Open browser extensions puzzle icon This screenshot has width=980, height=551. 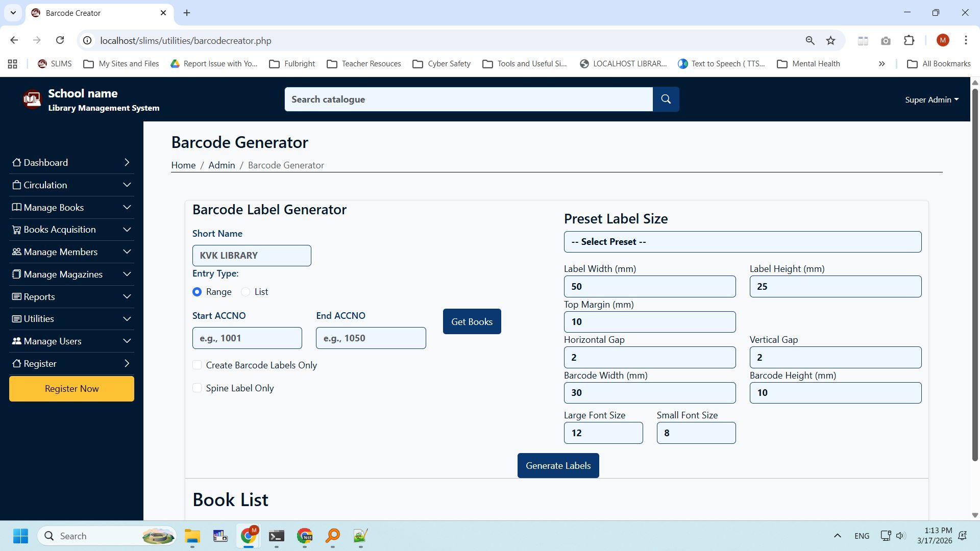[x=909, y=40]
